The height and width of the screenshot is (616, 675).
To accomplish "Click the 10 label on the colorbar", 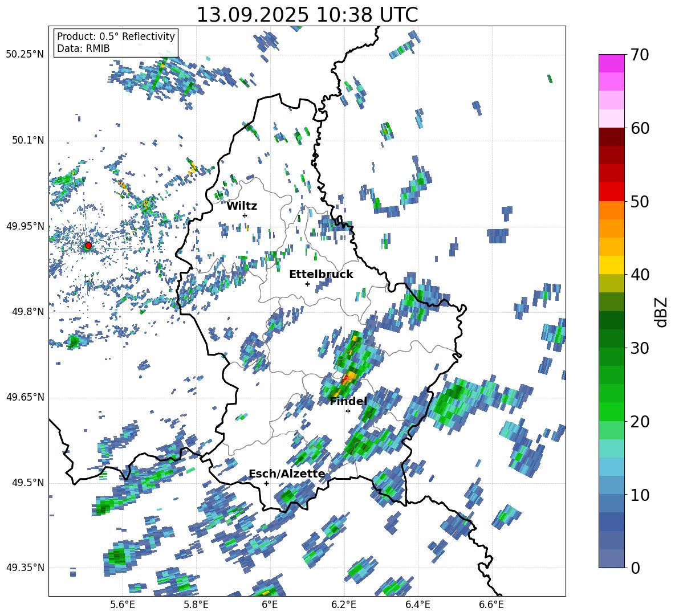I will [x=639, y=495].
